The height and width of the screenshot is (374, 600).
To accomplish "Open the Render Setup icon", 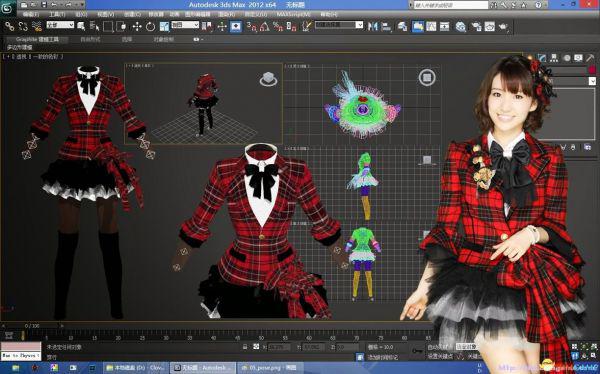I will (476, 26).
